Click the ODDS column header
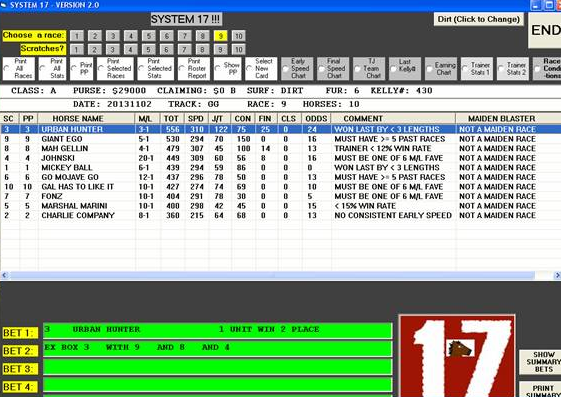 tap(316, 118)
